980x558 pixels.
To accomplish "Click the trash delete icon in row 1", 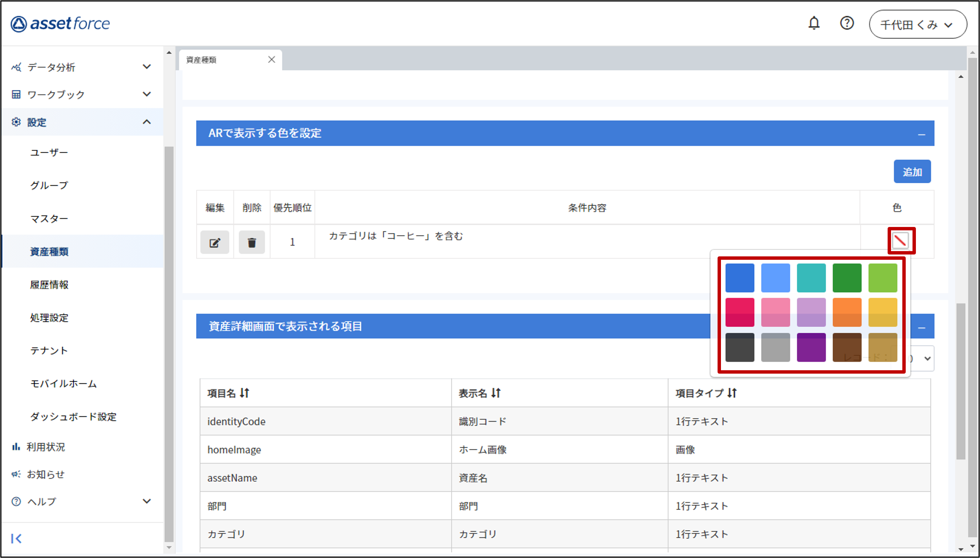I will [x=252, y=242].
